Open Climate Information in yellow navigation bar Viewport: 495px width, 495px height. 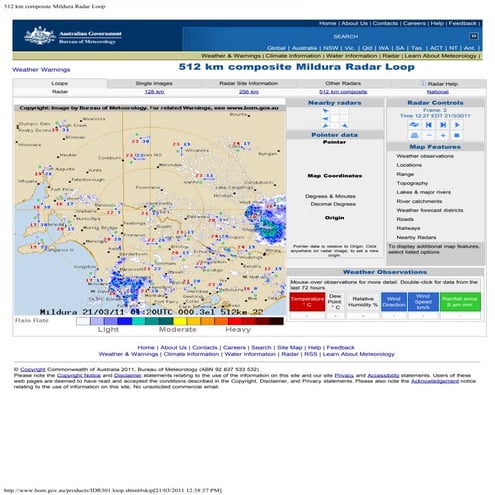tap(293, 56)
